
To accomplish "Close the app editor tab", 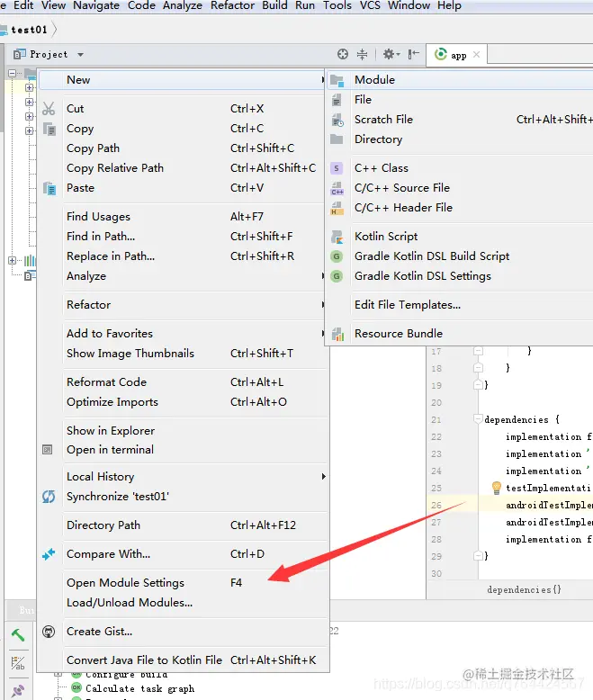I will click(x=476, y=55).
